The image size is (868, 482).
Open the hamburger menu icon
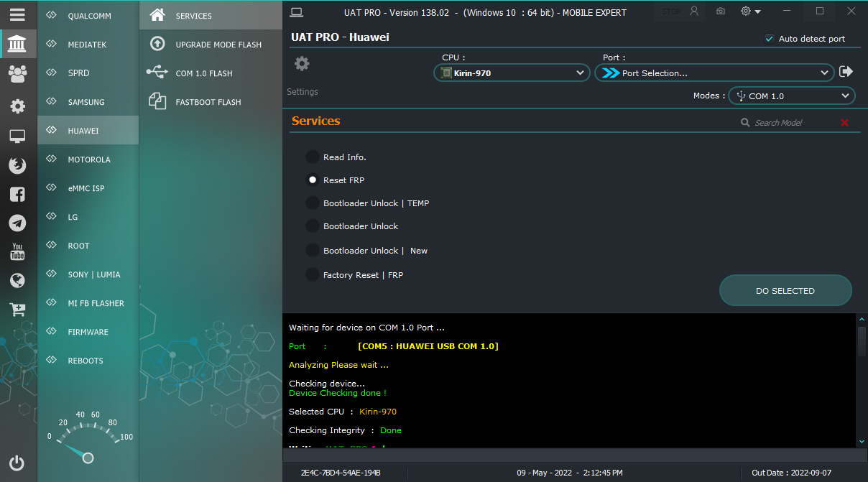[17, 14]
